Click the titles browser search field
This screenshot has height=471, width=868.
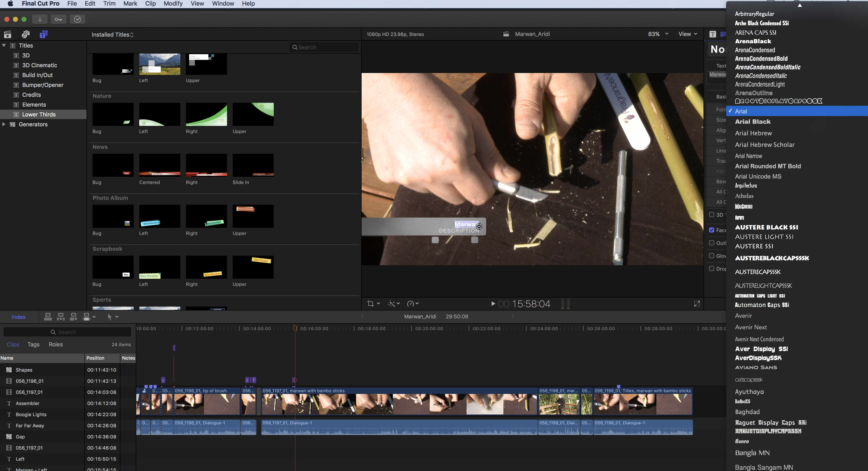pos(324,47)
